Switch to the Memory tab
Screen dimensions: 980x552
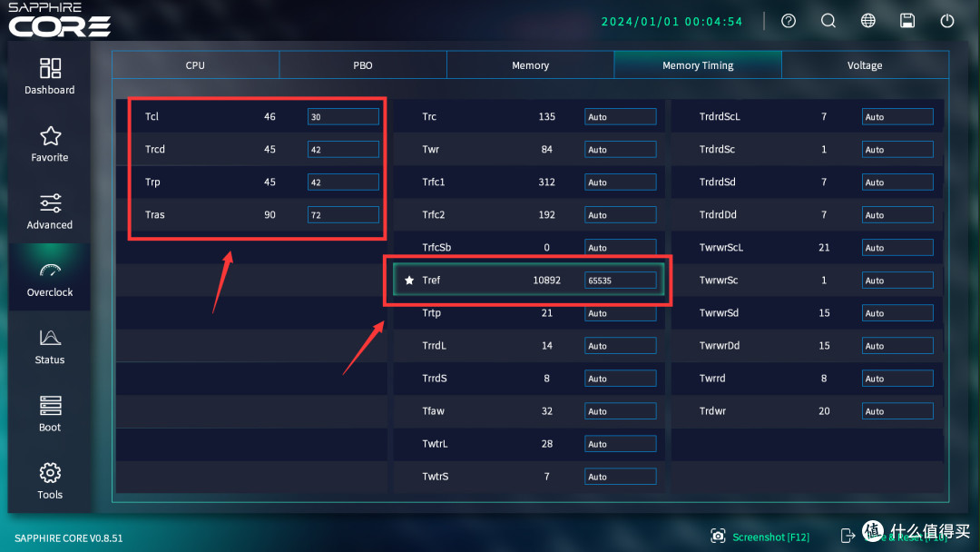(531, 65)
